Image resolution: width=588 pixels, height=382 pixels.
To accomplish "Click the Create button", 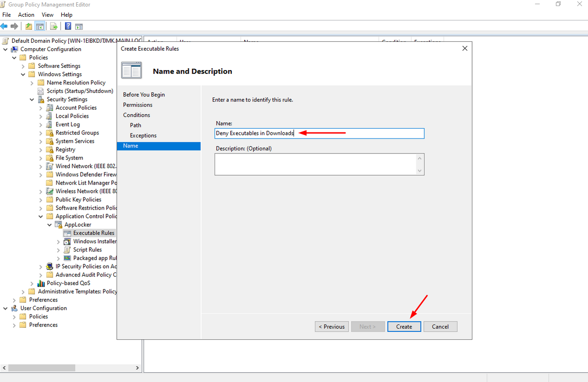I will pos(404,327).
